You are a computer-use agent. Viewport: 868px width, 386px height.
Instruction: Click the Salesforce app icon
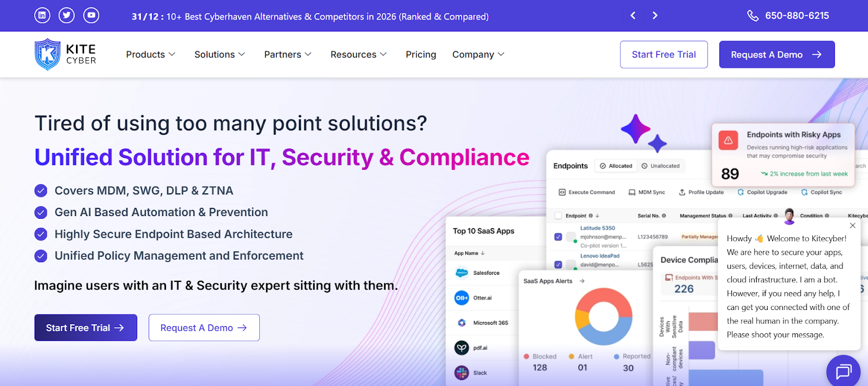point(462,273)
